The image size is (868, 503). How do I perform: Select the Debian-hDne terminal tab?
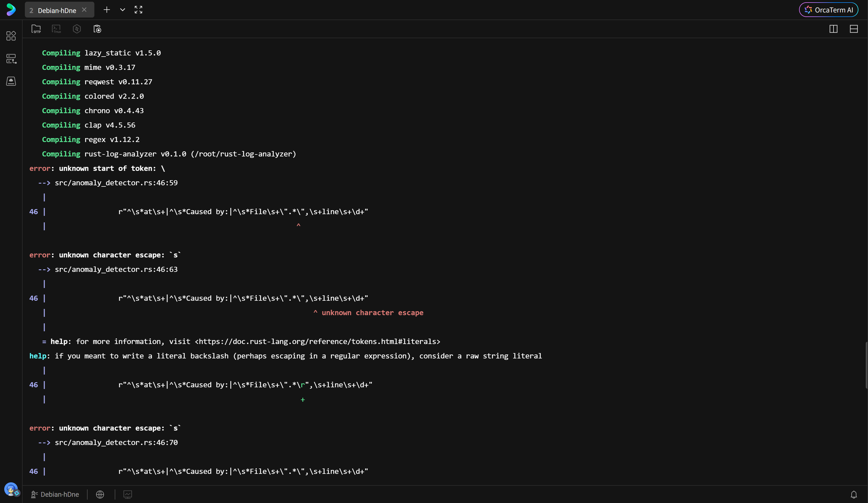57,10
